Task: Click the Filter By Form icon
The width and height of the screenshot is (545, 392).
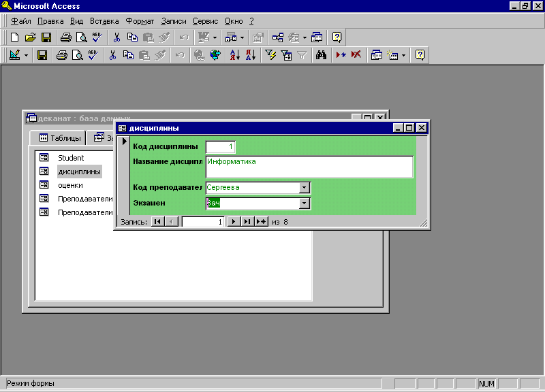Action: 286,55
